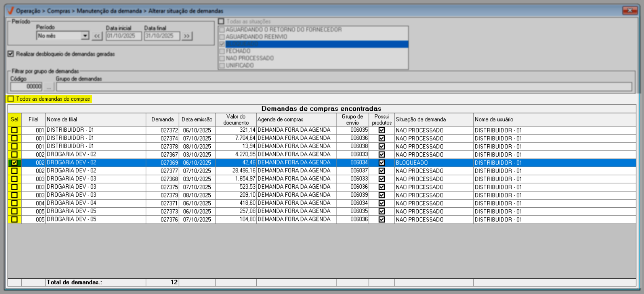Screen dimensions: 644x294
Task: Sort by Situação da demanda header
Action: pos(434,120)
